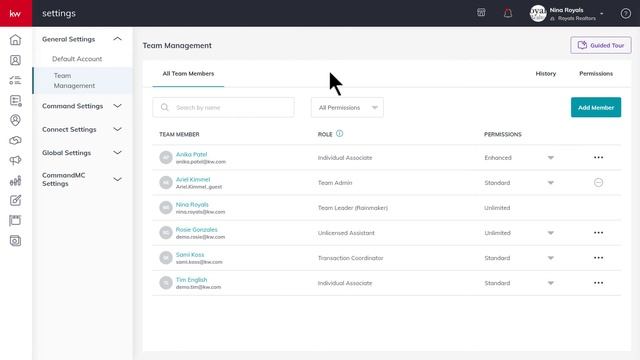640x360 pixels.
Task: Click Nina Royals profile avatar
Action: [x=538, y=13]
